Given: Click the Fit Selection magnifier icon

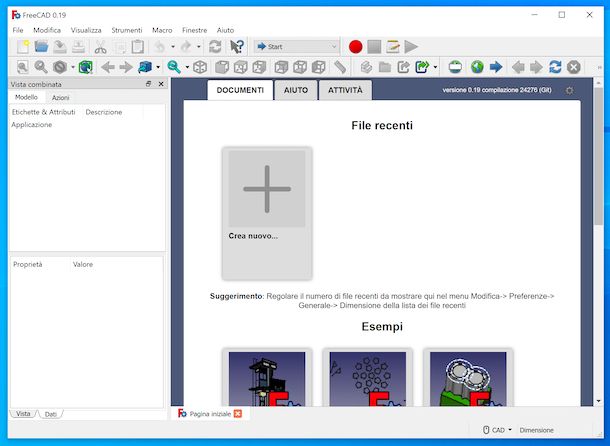Looking at the screenshot, I should point(41,67).
